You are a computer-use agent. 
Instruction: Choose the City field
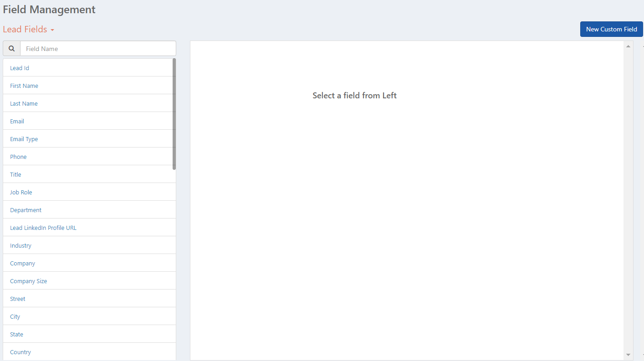pos(89,316)
